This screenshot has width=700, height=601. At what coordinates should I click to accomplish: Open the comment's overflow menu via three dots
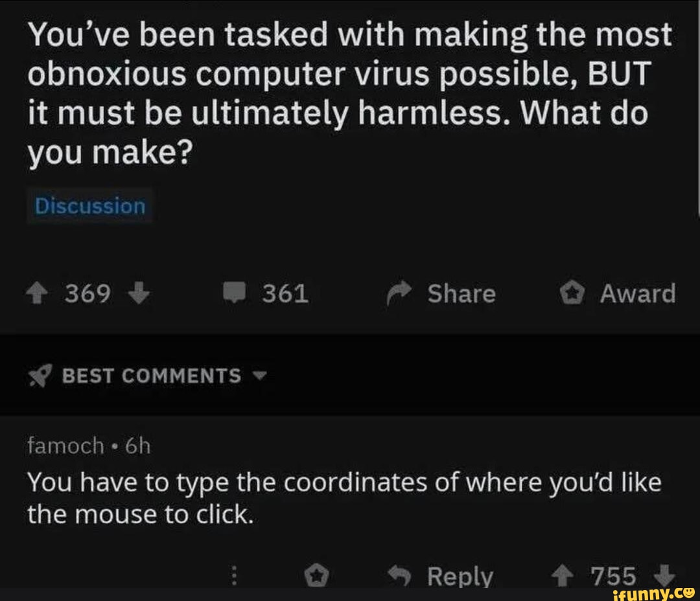click(234, 575)
